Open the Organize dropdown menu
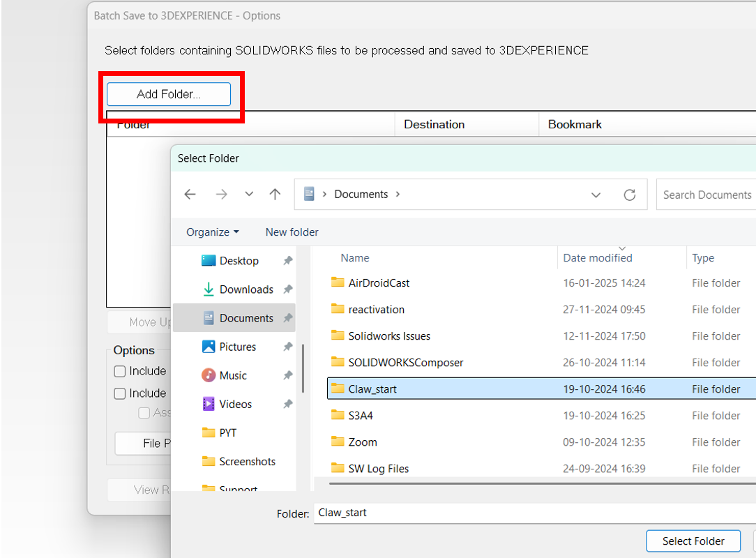Screen dimensions: 756x558 coord(212,232)
